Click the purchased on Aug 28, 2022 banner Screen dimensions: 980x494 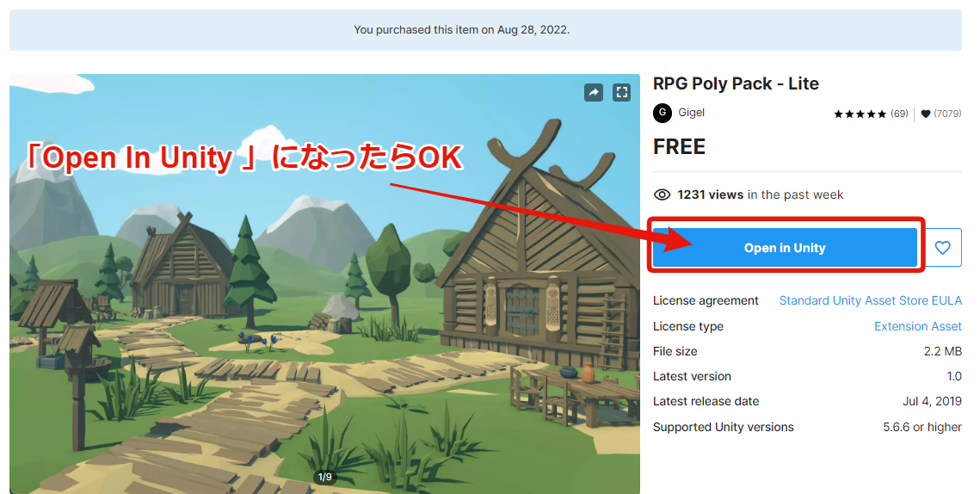pyautogui.click(x=485, y=30)
